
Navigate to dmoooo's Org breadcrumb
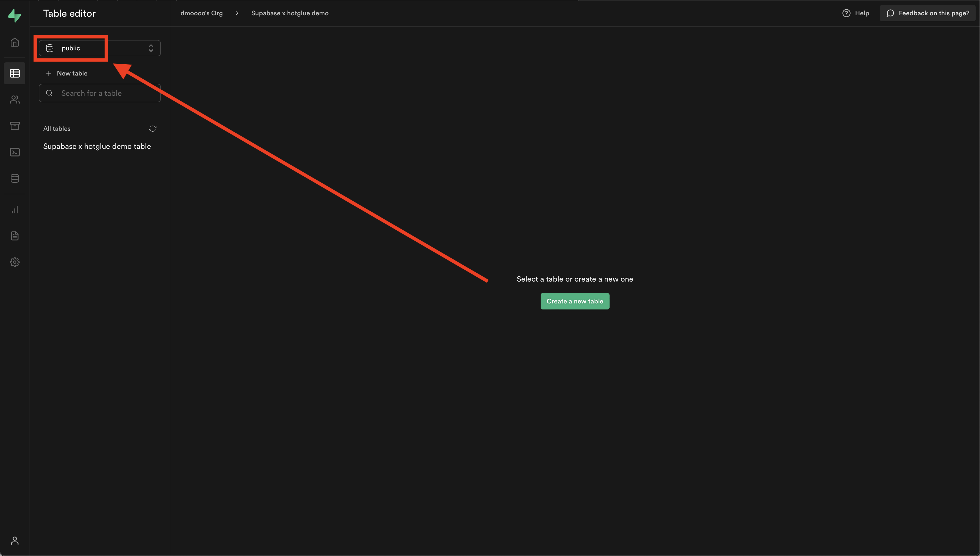coord(202,13)
